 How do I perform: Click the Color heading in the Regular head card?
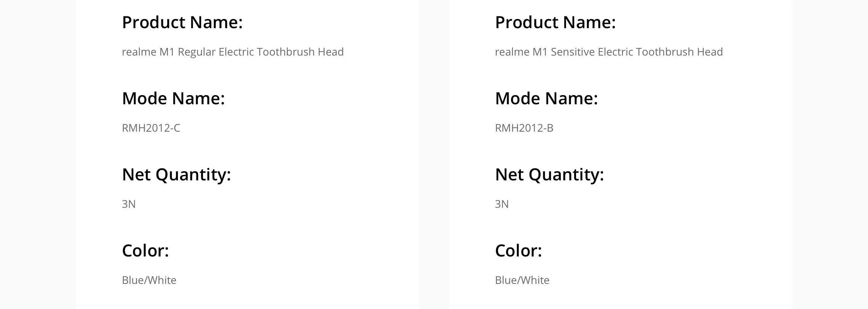(x=145, y=250)
